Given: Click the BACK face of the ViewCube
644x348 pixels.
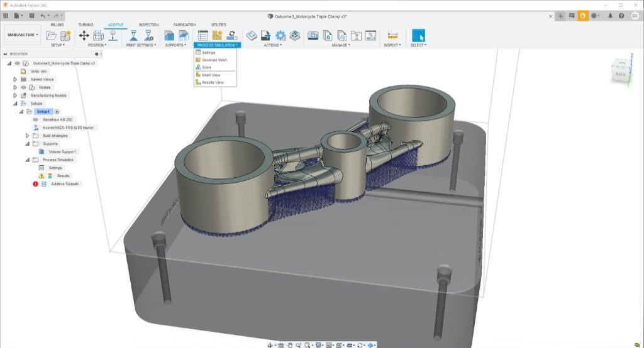Looking at the screenshot, I should point(620,73).
